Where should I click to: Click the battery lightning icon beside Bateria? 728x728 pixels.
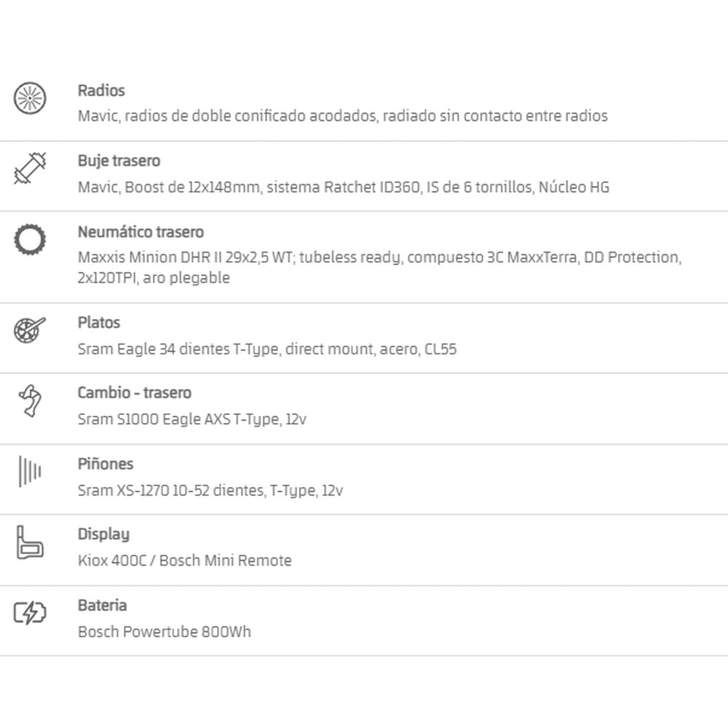30,613
